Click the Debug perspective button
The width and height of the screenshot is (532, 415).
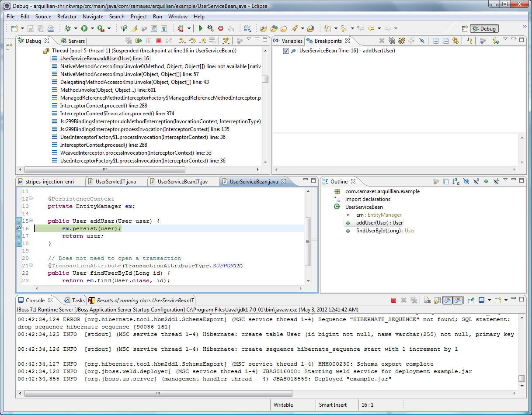484,29
